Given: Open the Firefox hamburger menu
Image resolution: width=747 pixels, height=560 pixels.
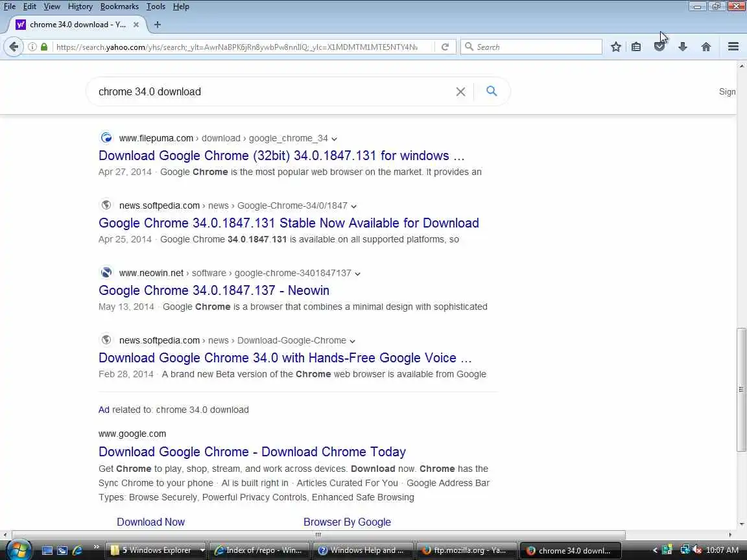Looking at the screenshot, I should point(733,47).
